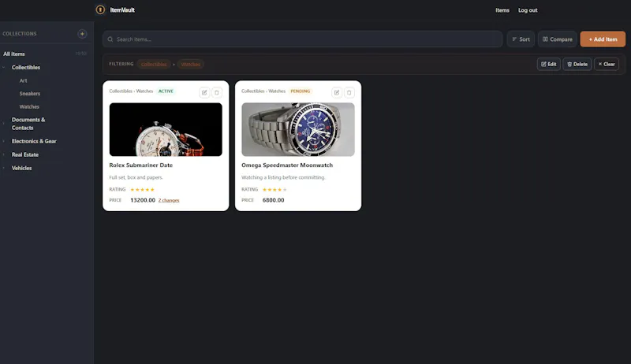The height and width of the screenshot is (364, 631).
Task: Focus the Search items field
Action: [x=302, y=39]
